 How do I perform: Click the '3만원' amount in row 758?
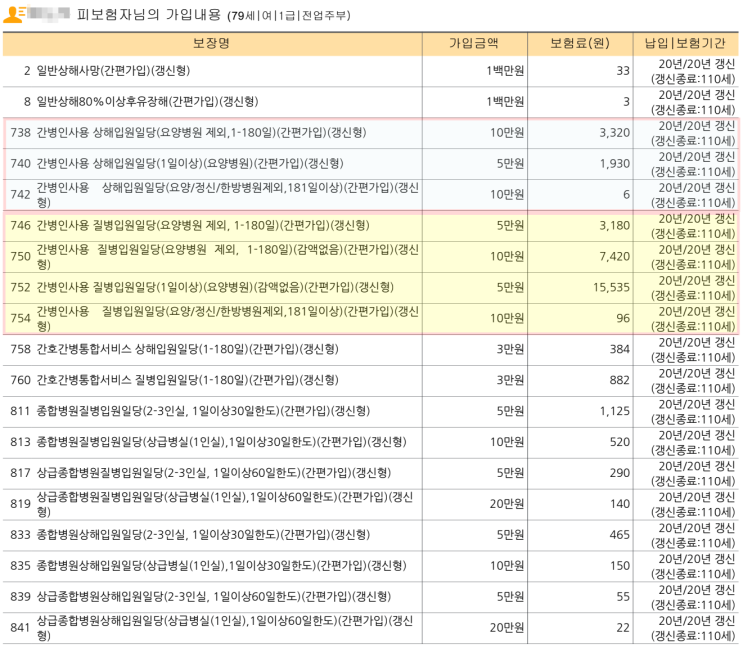510,349
